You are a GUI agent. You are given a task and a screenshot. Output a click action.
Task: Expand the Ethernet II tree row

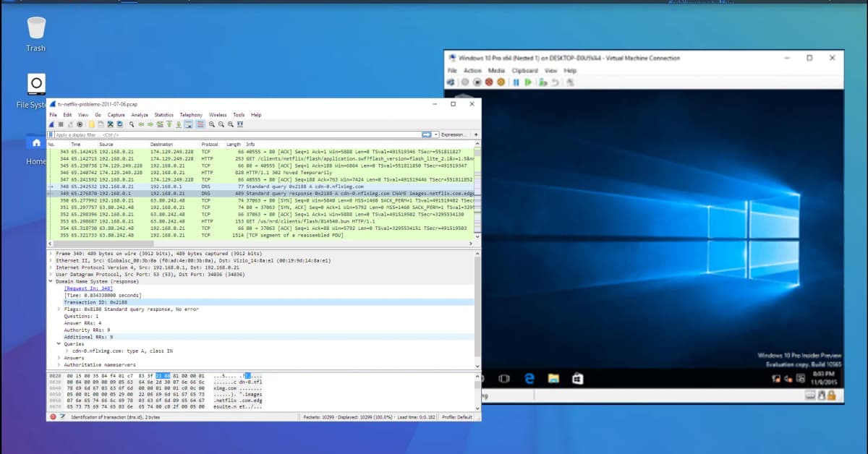click(x=50, y=261)
